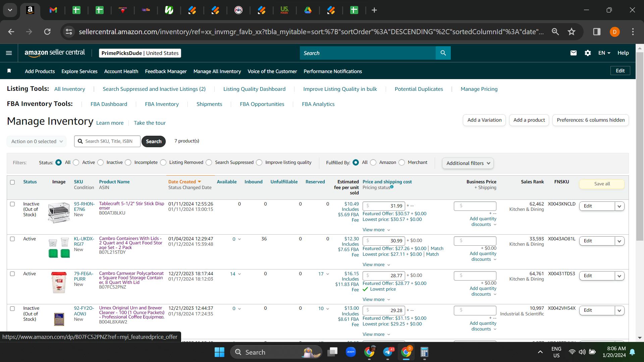644x362 pixels.
Task: Click the Add a Variation button
Action: click(484, 120)
